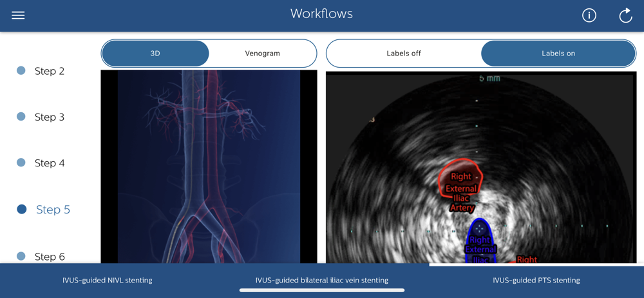The height and width of the screenshot is (298, 644).
Task: Click the Workflows title
Action: 321,14
